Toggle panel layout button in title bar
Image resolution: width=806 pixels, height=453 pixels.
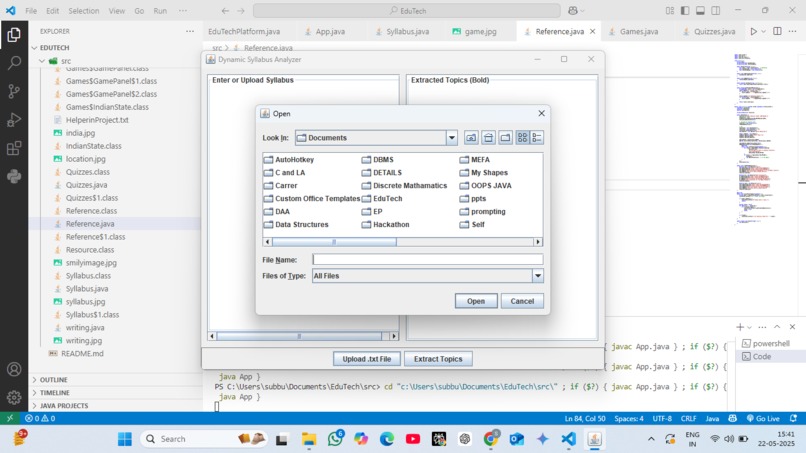700,10
